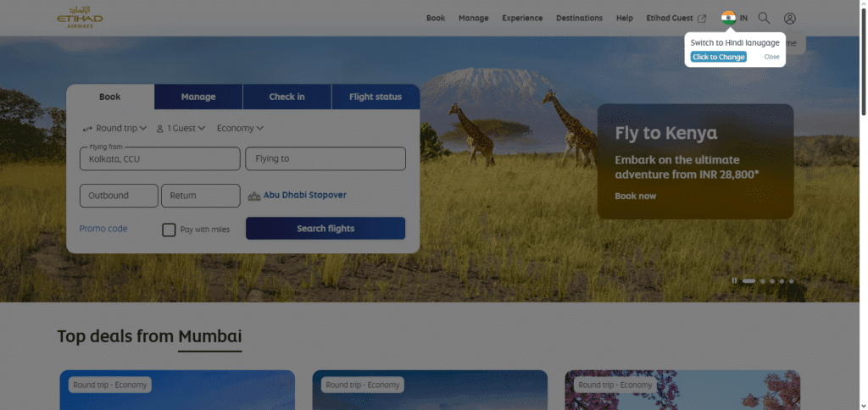Viewport: 868px width, 410px height.
Task: Click the Flying from Kolkata field
Action: pos(160,158)
